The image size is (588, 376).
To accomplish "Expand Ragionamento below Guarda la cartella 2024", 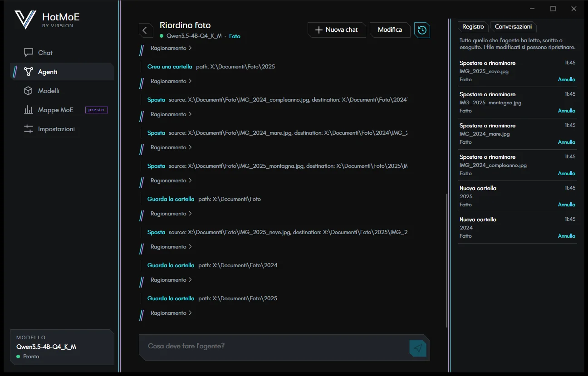I will click(171, 280).
